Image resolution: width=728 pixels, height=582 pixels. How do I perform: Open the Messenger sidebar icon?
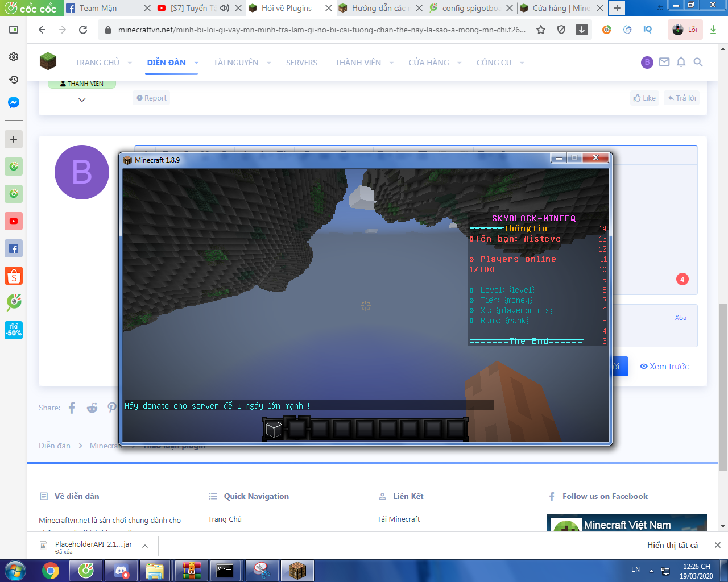[x=14, y=102]
